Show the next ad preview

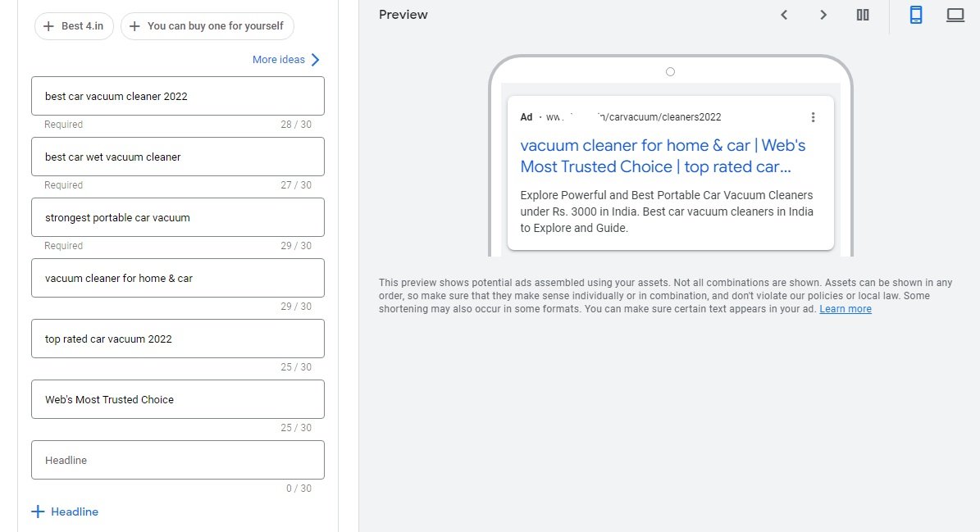(x=823, y=15)
